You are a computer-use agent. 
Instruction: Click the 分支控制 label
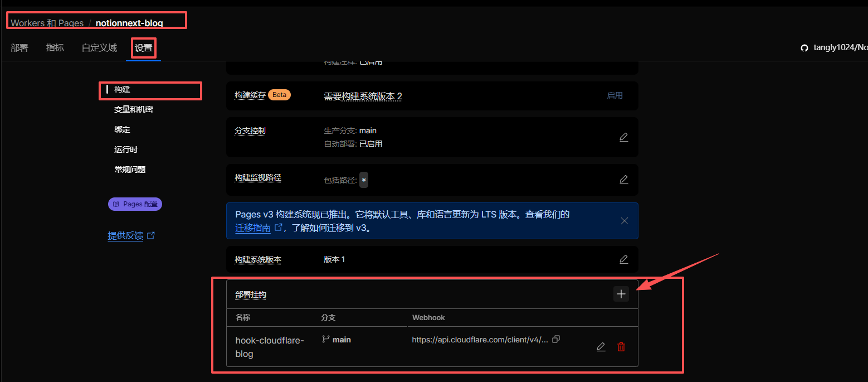tap(250, 130)
